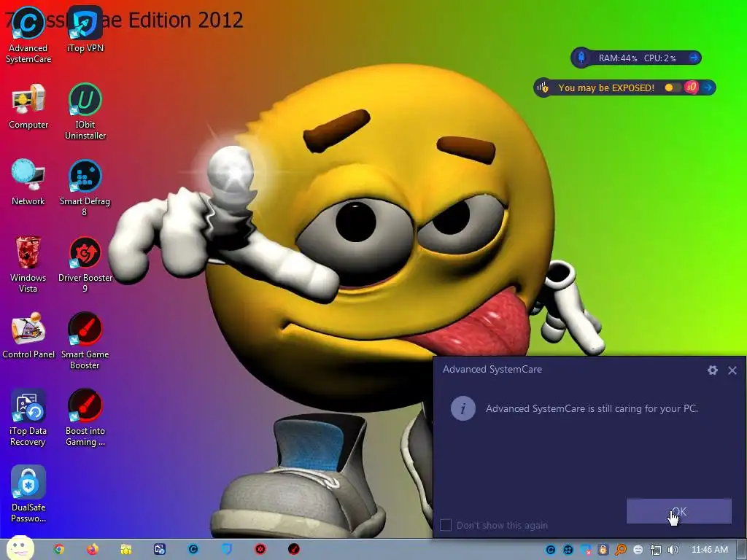Open Advanced SystemCare pinned taskbar icon
This screenshot has height=560, width=747.
coord(193,550)
